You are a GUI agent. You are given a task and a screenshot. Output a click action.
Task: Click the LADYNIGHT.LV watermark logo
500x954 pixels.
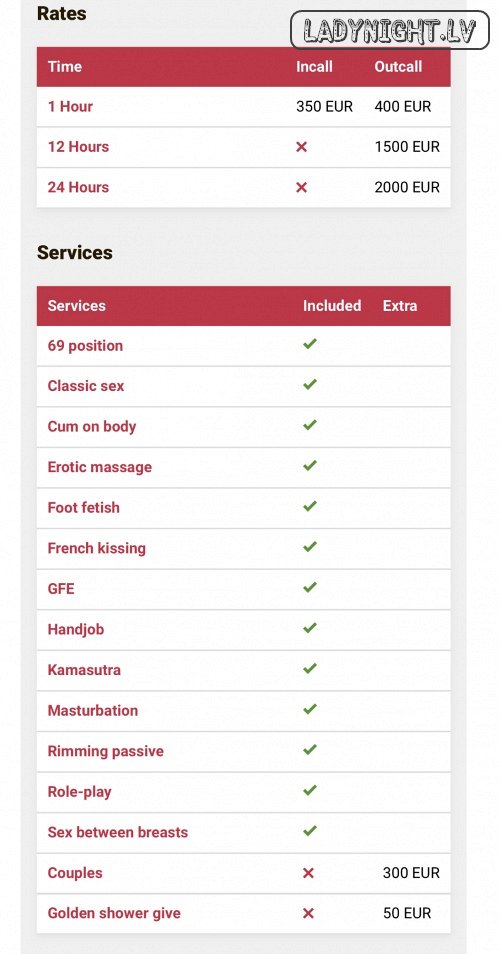click(390, 30)
